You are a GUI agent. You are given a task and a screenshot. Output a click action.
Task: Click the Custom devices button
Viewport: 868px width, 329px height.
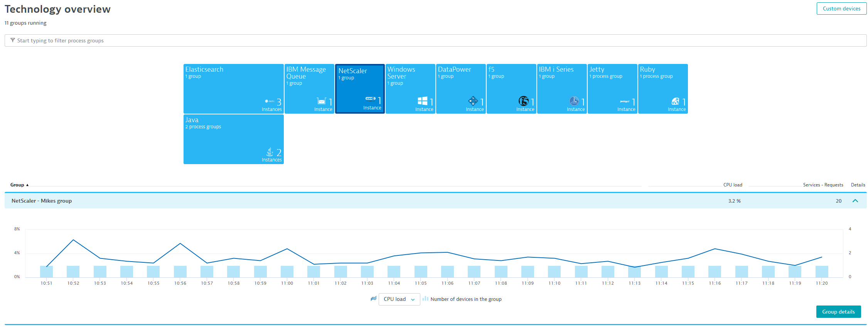841,8
